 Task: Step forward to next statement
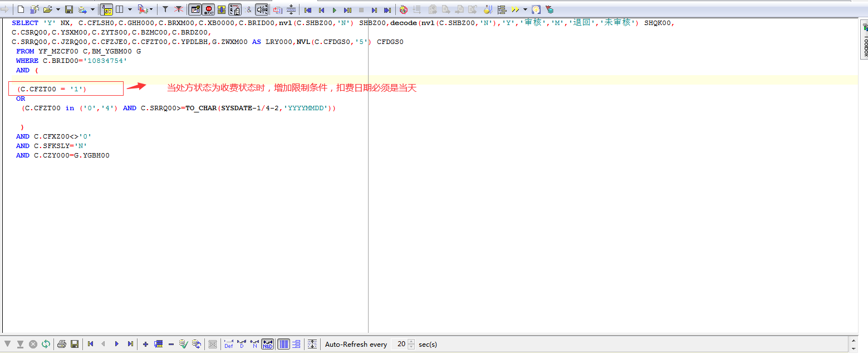(x=374, y=9)
